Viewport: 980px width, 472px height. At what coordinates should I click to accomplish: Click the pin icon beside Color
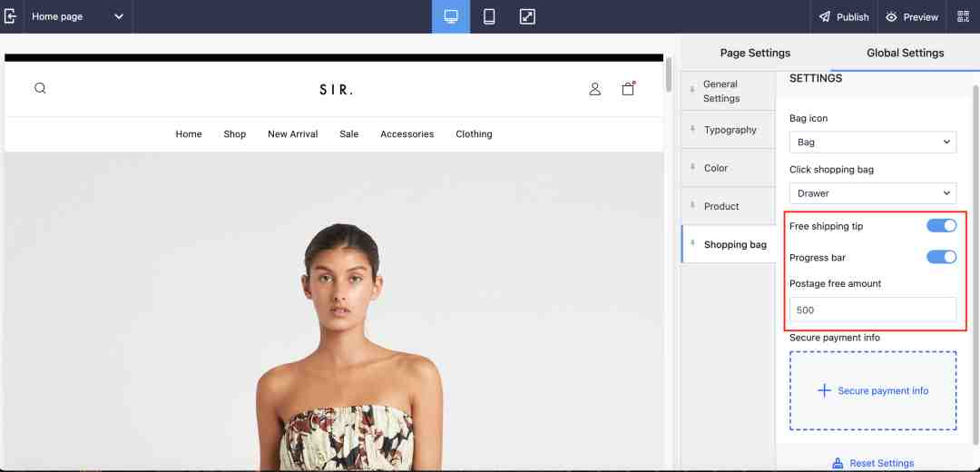tap(692, 168)
